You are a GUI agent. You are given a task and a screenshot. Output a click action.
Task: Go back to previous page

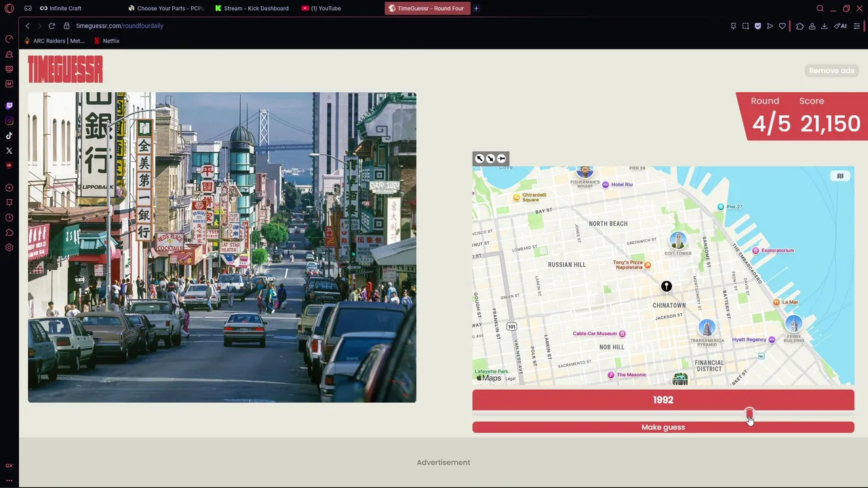[x=27, y=26]
